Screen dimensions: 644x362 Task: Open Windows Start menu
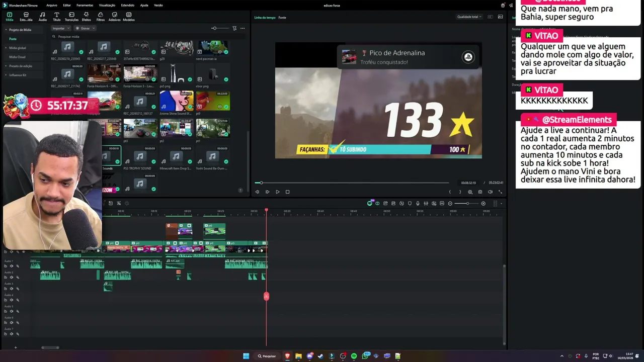pos(246,356)
